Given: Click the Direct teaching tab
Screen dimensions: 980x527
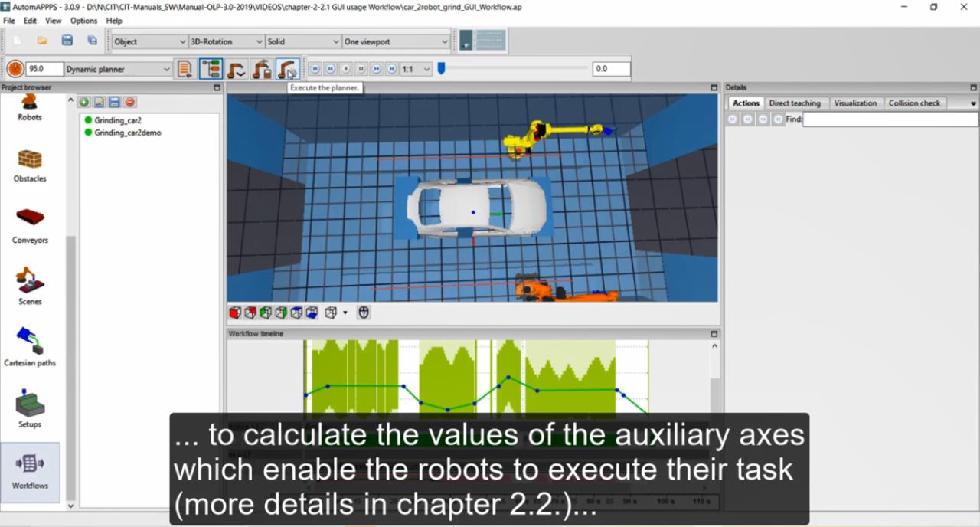Looking at the screenshot, I should click(x=794, y=103).
